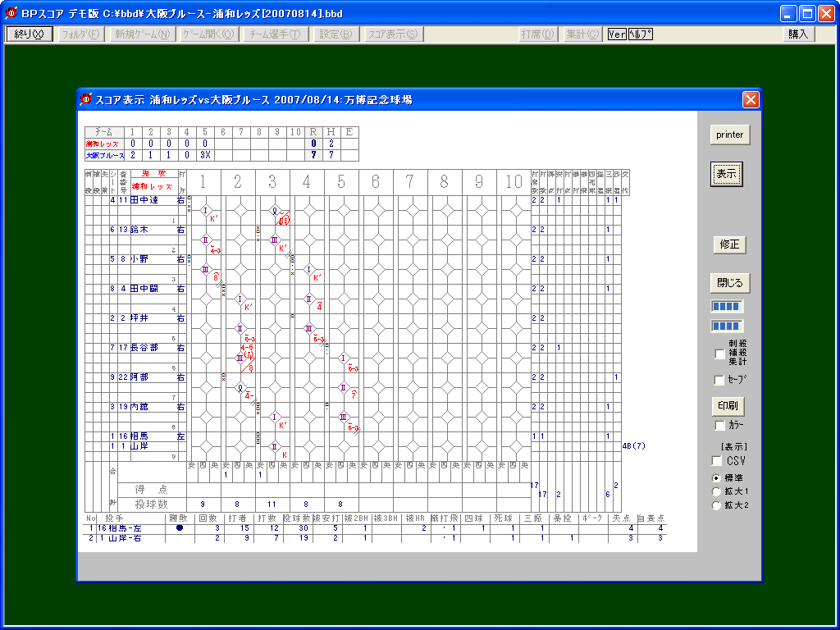Click 設定(B) in the menu bar
840x630 pixels.
coord(336,34)
